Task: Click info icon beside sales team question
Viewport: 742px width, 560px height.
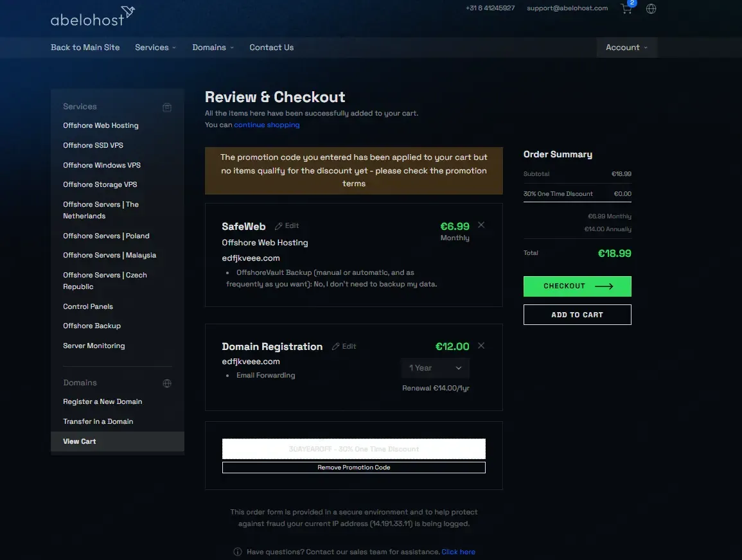Action: click(x=238, y=552)
